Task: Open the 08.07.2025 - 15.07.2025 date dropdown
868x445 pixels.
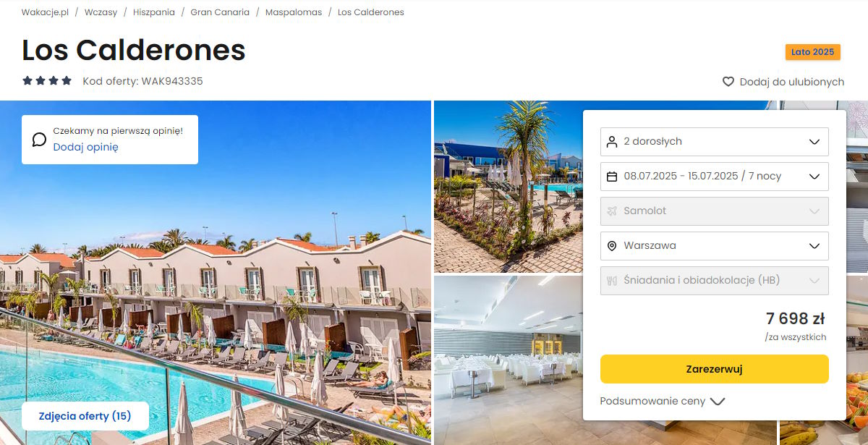Action: pos(715,177)
